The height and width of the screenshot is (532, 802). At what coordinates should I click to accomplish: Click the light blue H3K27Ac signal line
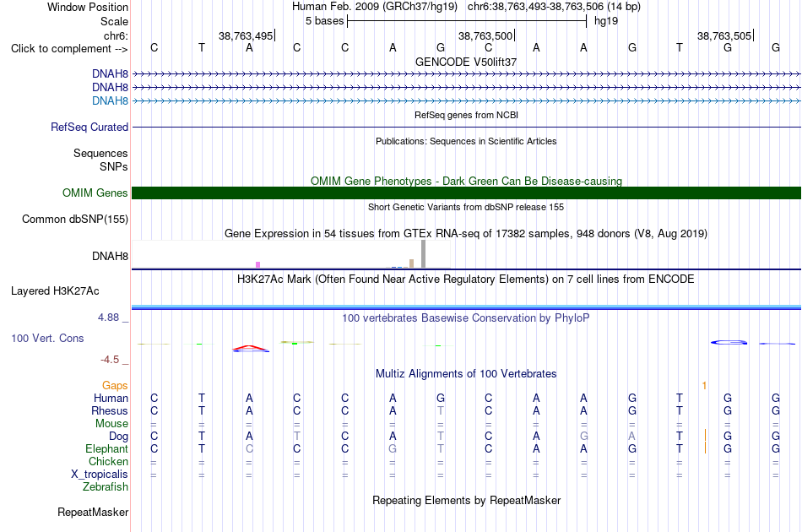tap(466, 307)
